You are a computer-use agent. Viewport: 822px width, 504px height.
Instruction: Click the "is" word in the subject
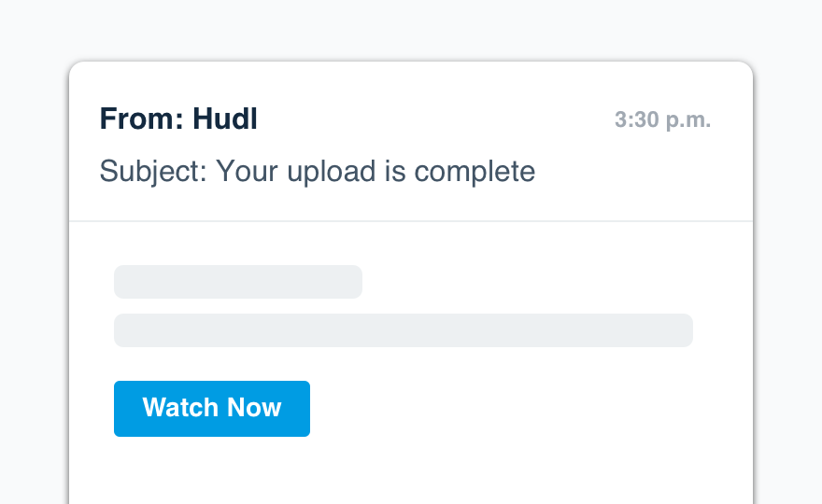394,172
